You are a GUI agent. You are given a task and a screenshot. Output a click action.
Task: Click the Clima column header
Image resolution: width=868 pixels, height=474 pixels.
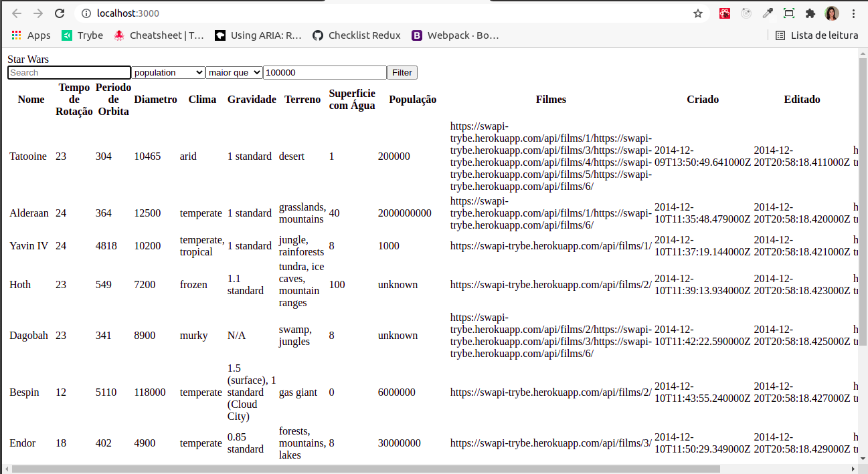[x=202, y=100]
